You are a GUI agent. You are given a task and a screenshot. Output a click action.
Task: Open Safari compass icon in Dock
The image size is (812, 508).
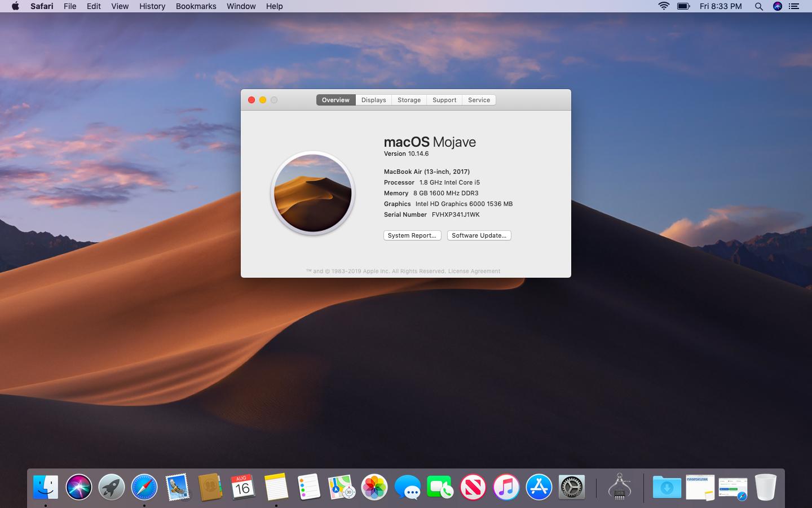tap(144, 487)
